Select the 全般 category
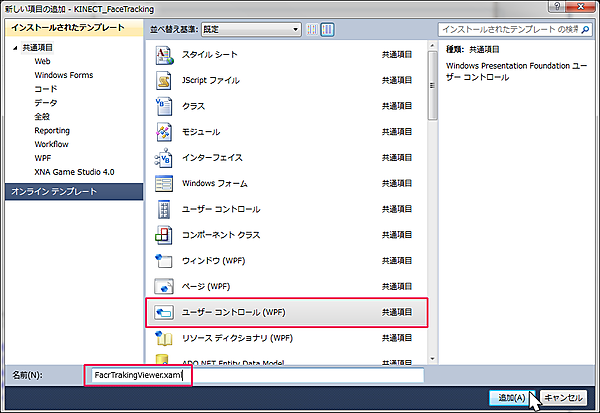Viewport: 600px width, 413px height. (x=42, y=116)
